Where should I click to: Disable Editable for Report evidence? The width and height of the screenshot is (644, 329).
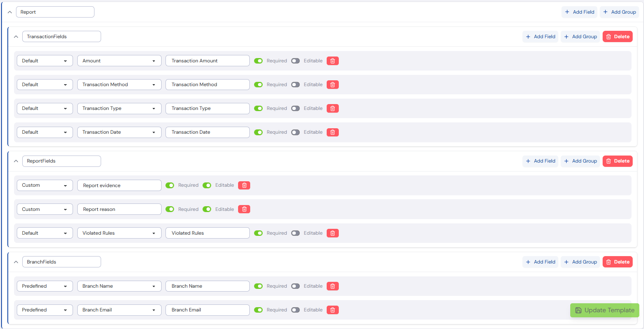tap(207, 186)
